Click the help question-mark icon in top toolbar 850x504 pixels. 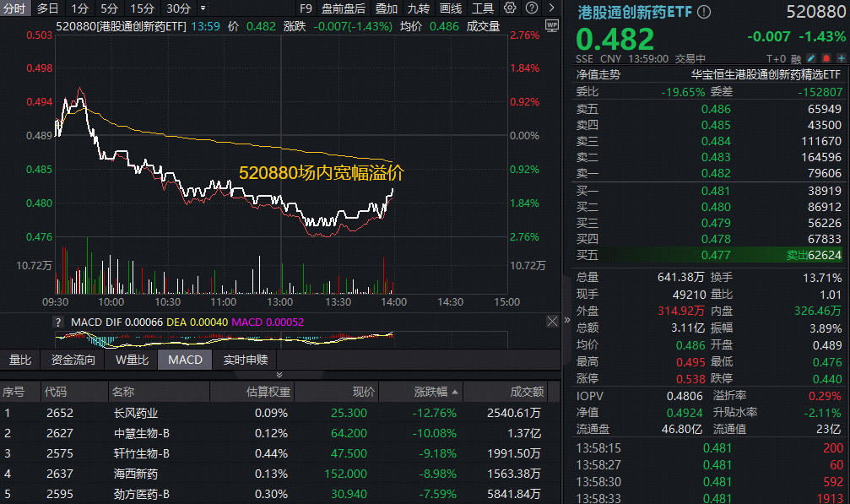pos(531,8)
